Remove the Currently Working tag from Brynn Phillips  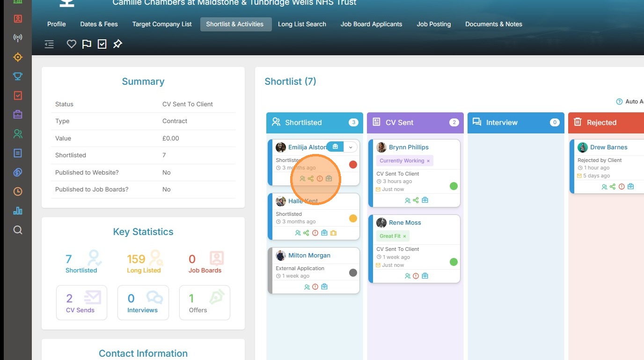click(428, 161)
